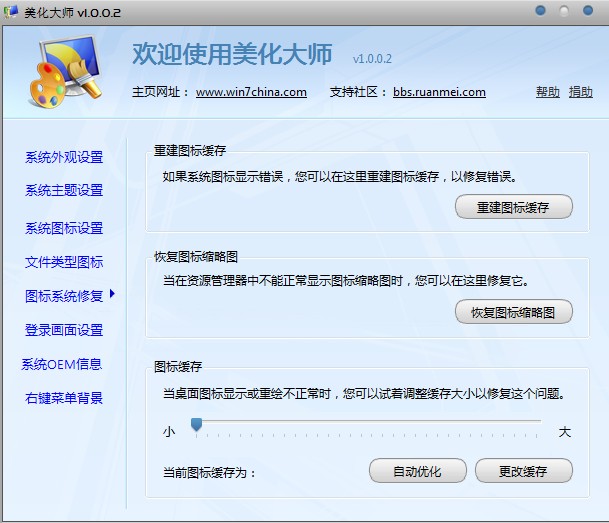
Task: Click the 欢迎使用美化大师 heading
Action: pyautogui.click(x=232, y=54)
